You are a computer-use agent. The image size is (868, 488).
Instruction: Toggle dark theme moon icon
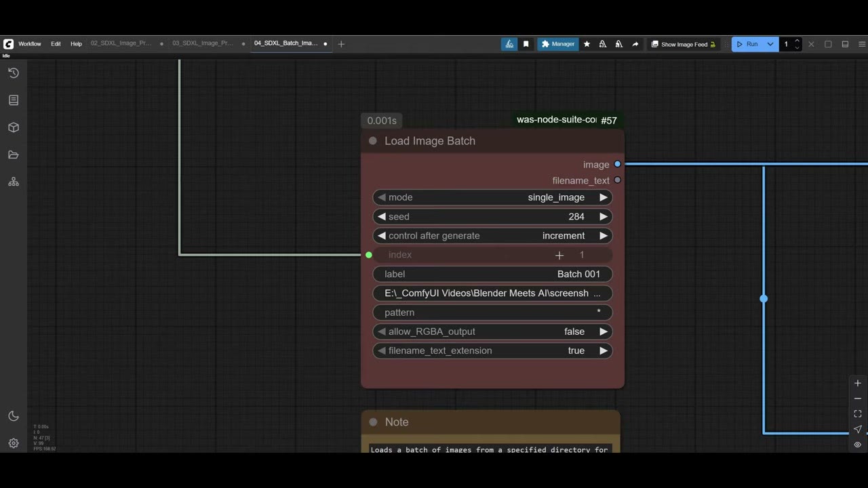14,416
